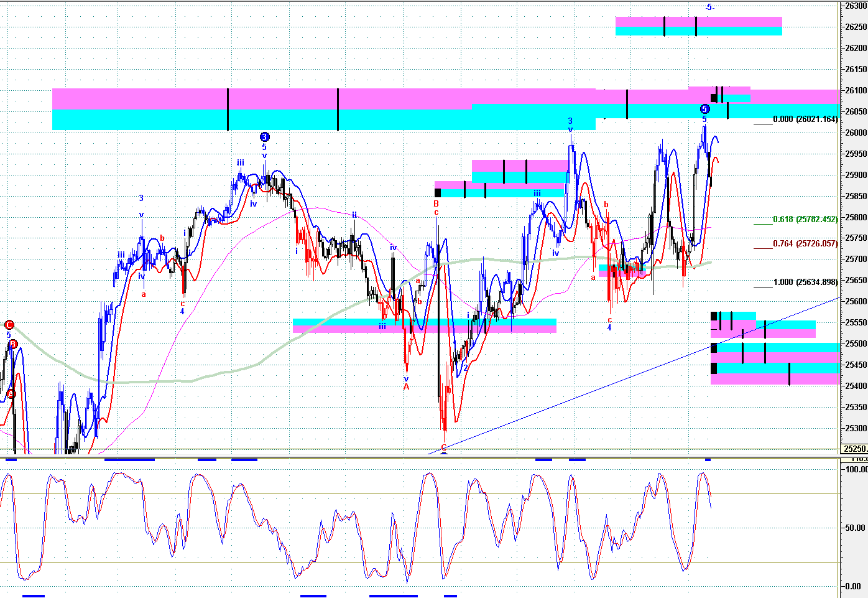Select the blue circled 5 wave label

[704, 109]
